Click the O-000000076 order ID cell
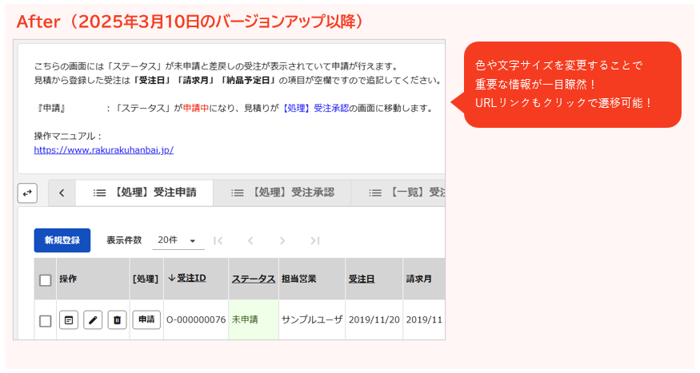 (x=196, y=319)
